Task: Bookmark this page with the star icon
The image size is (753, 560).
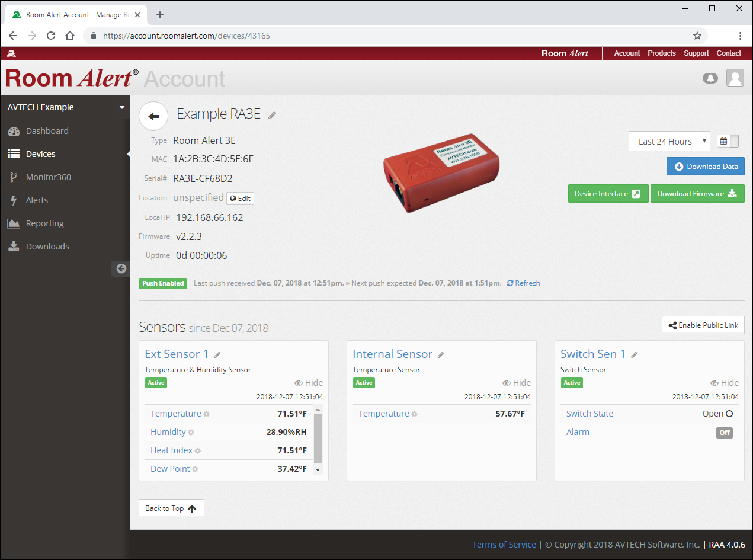Action: coord(697,36)
